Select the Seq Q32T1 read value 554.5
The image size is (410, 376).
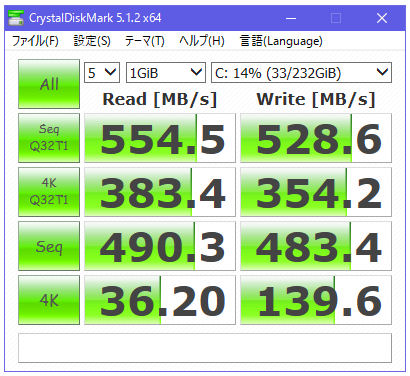[x=160, y=138]
